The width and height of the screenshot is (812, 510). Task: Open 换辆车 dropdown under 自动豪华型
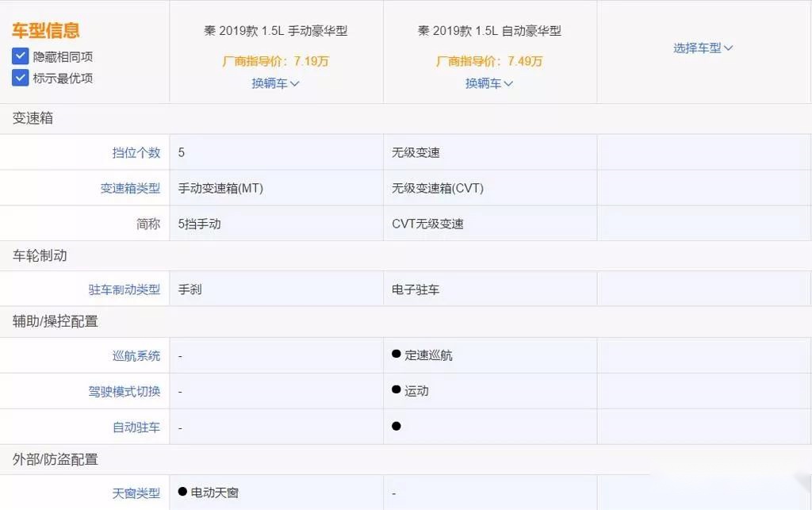[x=488, y=83]
